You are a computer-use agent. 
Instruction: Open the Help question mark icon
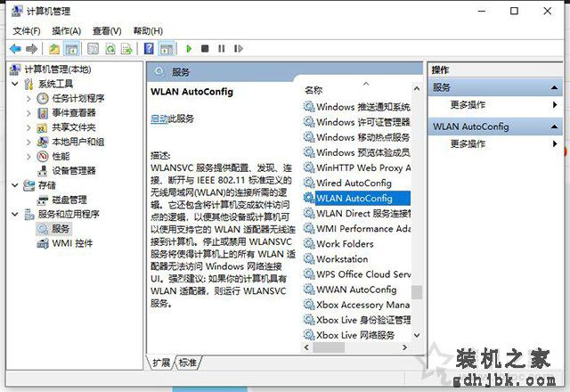pyautogui.click(x=149, y=48)
